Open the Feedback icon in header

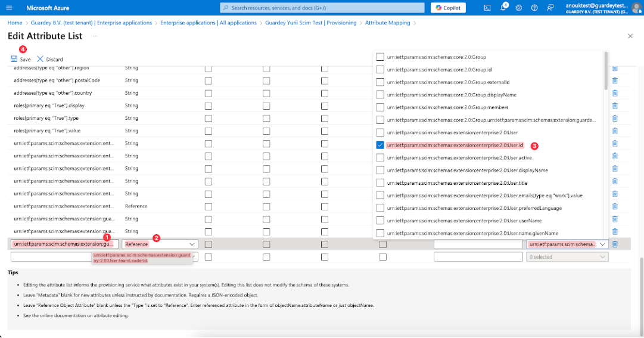(x=550, y=8)
